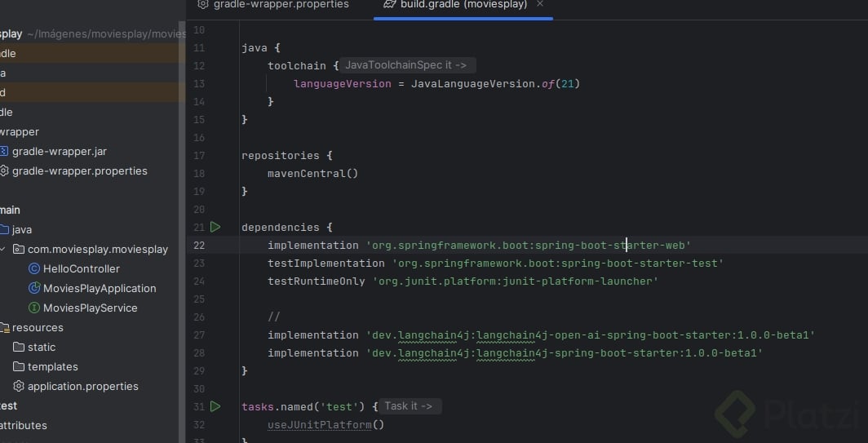Click the testRuntimeOnly keyword on line 24
Screen dimensions: 868x443
pos(317,281)
